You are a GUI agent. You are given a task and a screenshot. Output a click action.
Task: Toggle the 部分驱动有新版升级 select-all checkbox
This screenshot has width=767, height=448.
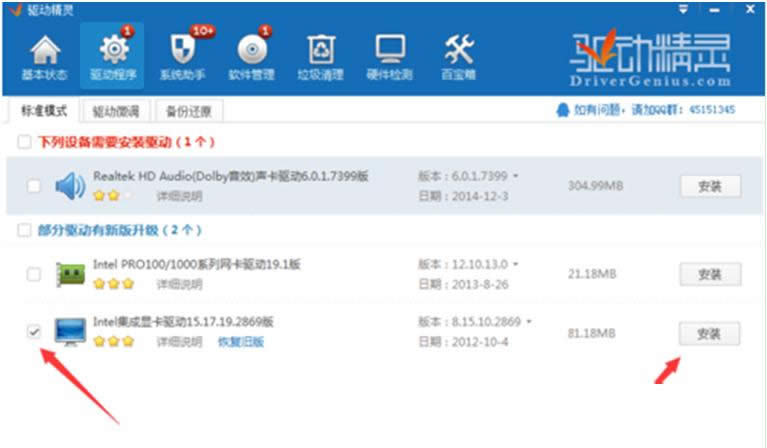tap(24, 230)
